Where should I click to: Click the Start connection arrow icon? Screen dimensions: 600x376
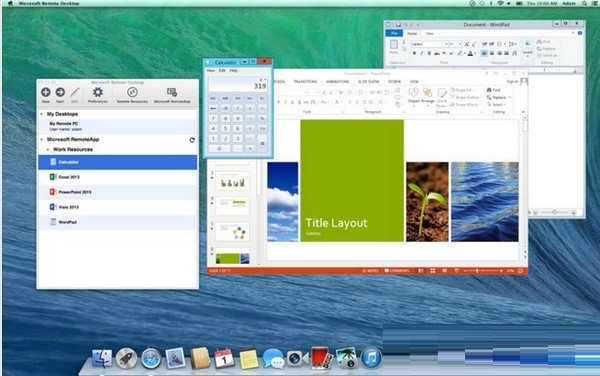pyautogui.click(x=60, y=92)
